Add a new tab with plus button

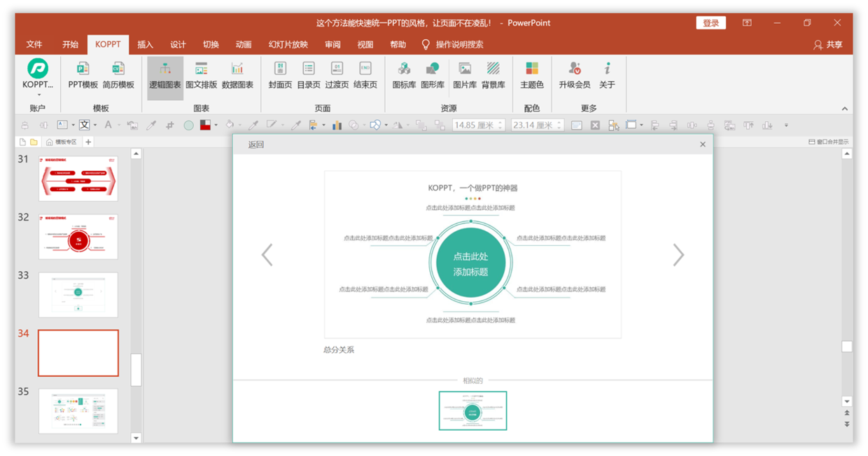88,142
